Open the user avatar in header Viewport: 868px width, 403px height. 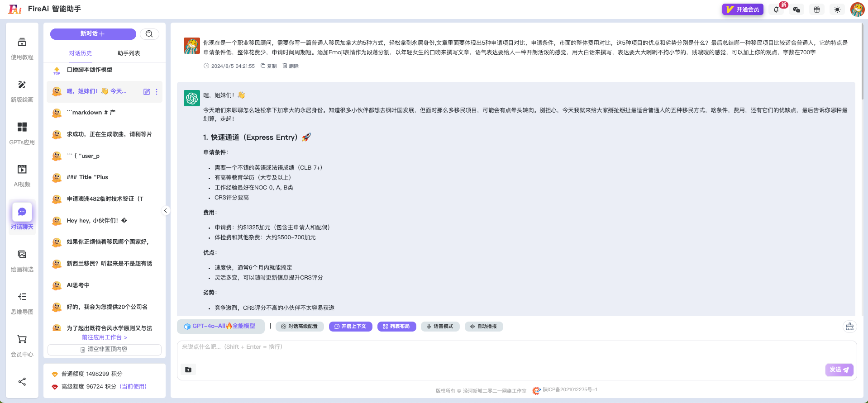point(857,9)
